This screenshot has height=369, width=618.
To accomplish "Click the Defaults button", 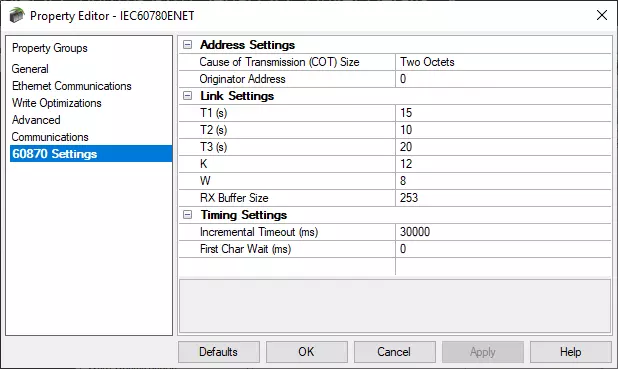I will (x=219, y=352).
